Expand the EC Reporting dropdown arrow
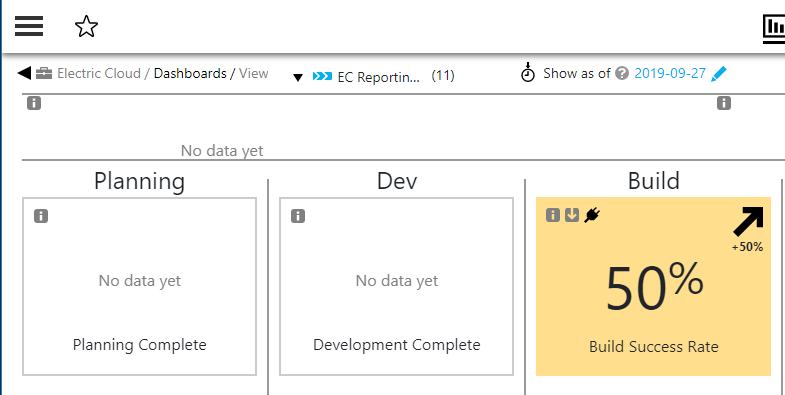The width and height of the screenshot is (785, 395). (x=298, y=78)
